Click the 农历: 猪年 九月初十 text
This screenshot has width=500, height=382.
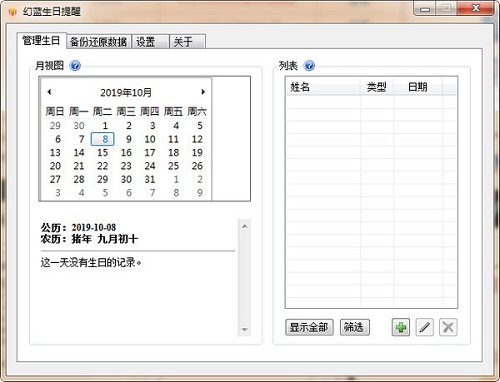89,239
